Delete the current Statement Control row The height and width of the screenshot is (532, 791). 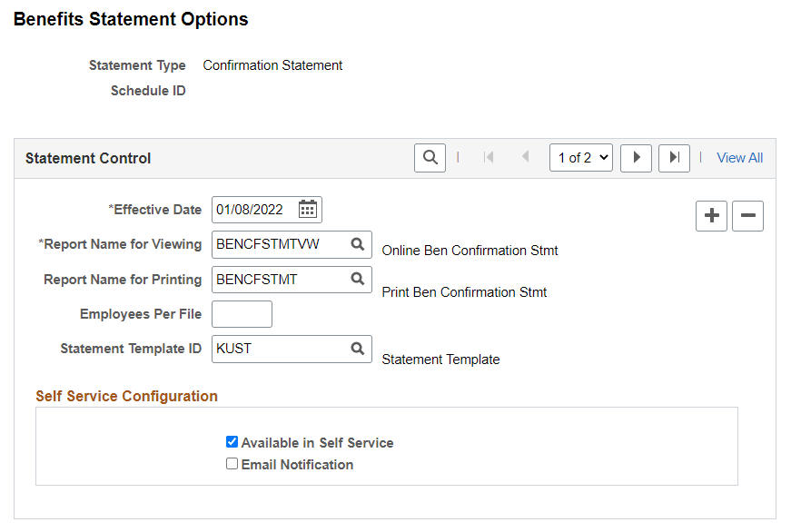pos(747,215)
